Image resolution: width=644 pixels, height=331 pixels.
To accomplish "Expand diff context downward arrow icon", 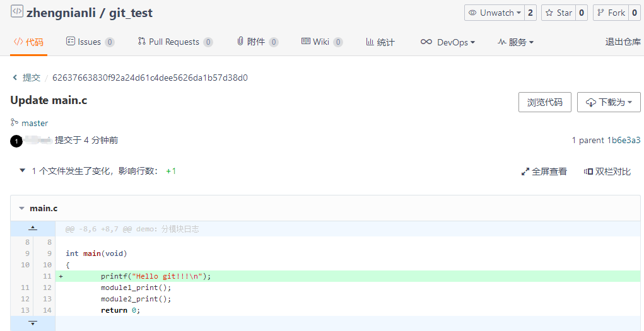I will click(x=33, y=323).
